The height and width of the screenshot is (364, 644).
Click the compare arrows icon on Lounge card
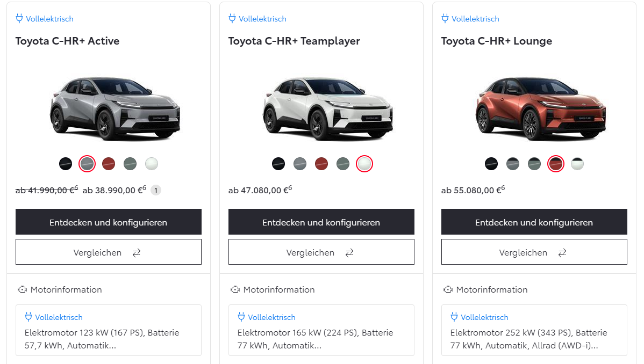(x=562, y=253)
